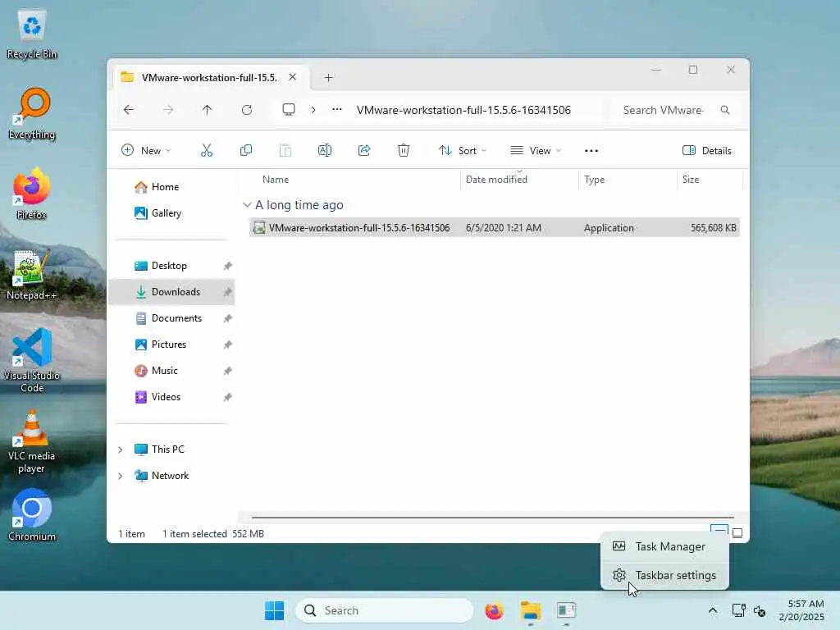Switch to large thumbnails view icon
Screen dimensions: 840x630
tap(737, 533)
